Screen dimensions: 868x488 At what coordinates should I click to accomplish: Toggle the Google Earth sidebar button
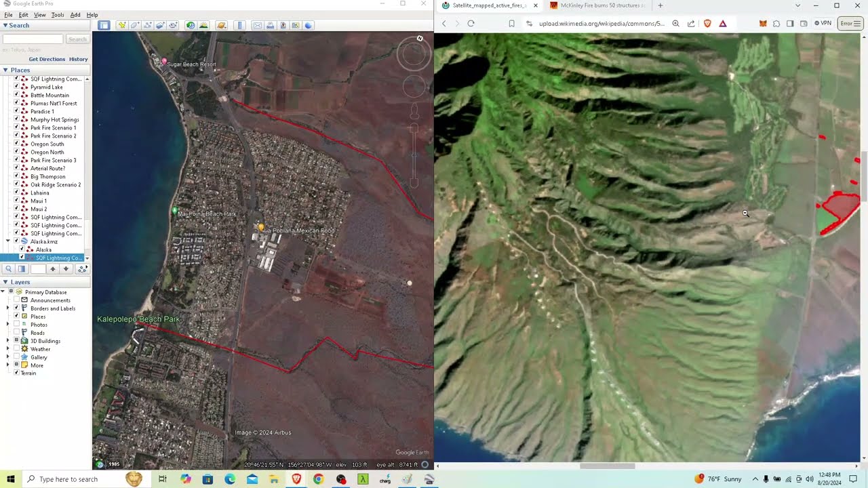tap(104, 25)
